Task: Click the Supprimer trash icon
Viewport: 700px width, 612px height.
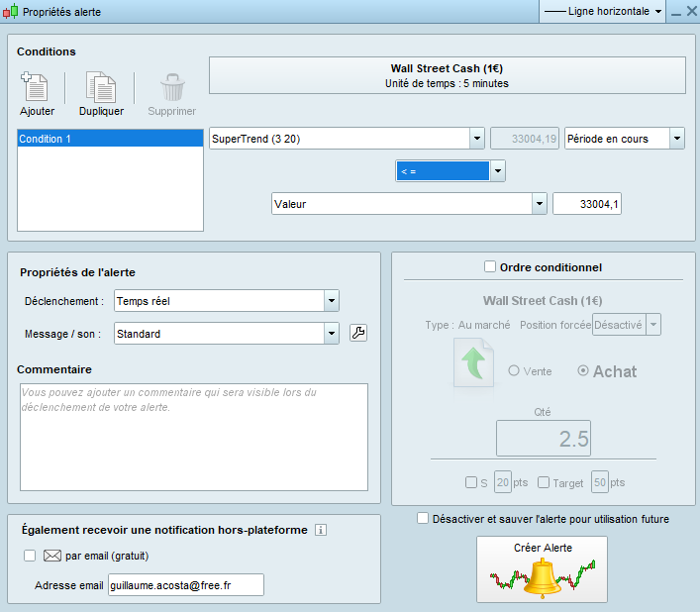Action: [x=172, y=87]
